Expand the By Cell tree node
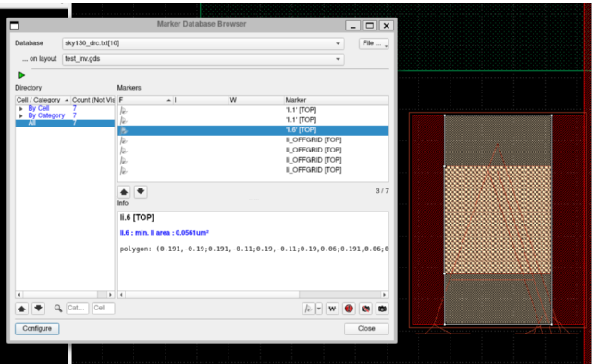Screen dimensions: 592x364 [x=21, y=109]
